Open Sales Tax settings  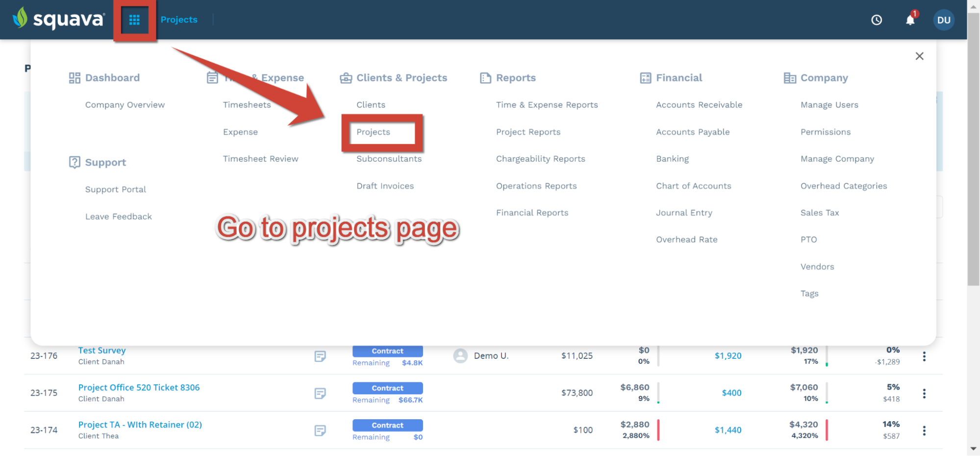819,213
